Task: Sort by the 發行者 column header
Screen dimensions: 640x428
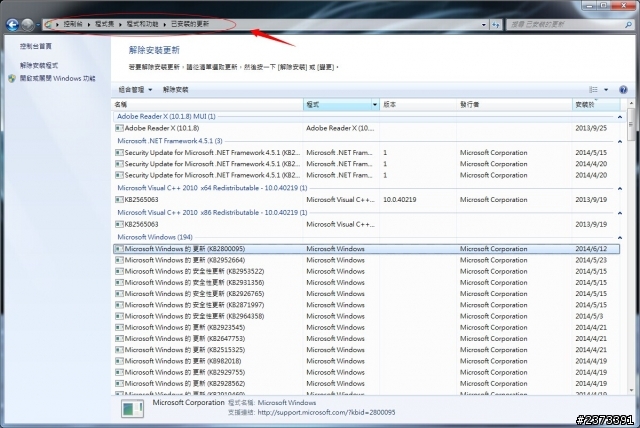Action: (x=514, y=105)
